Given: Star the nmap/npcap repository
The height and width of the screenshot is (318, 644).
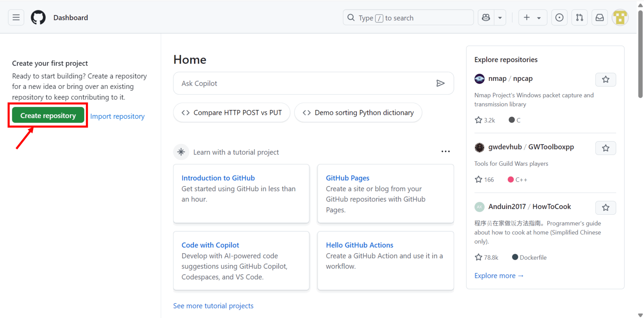Looking at the screenshot, I should pos(606,80).
